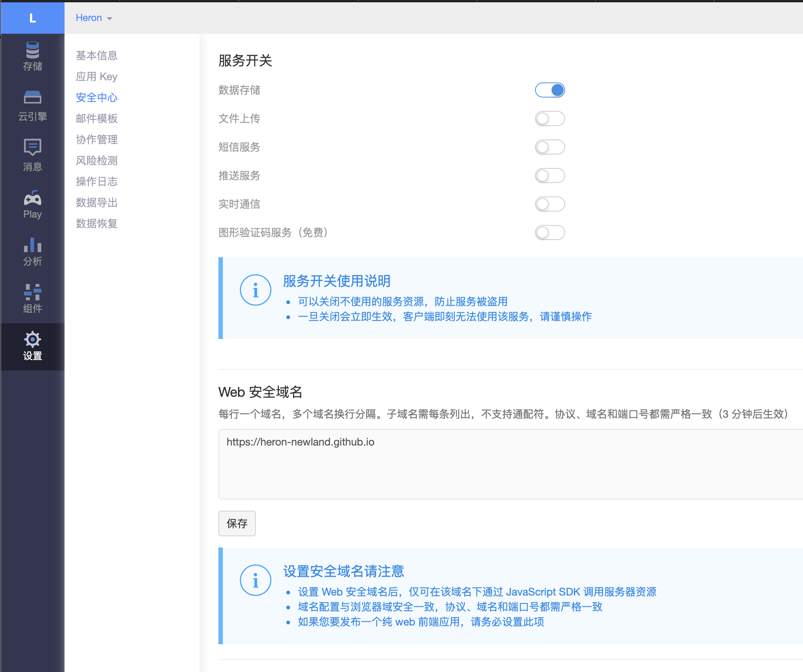The image size is (803, 672).
Task: Click the note starting 一旦关闭会立即生效
Action: [445, 316]
